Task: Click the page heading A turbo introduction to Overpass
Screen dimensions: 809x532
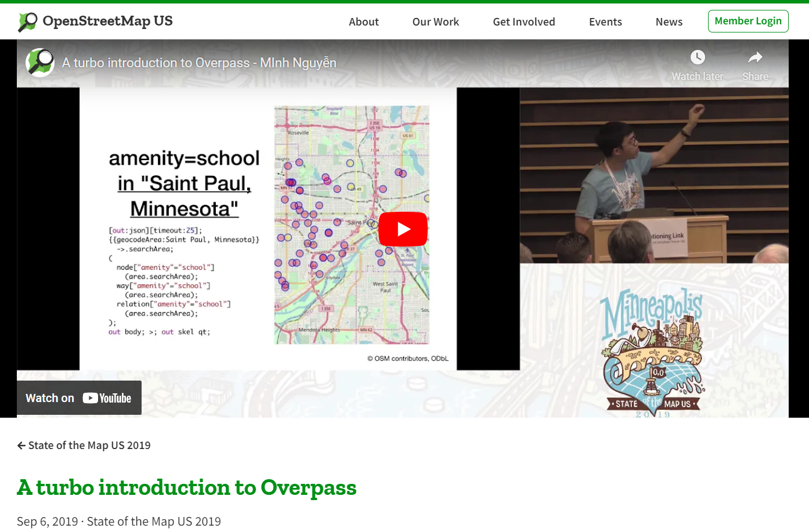Action: (187, 488)
